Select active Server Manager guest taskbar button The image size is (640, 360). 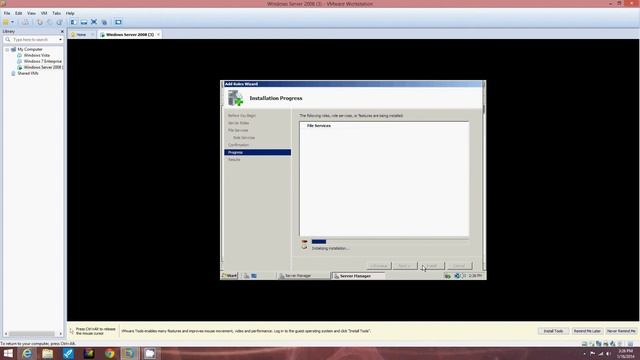pyautogui.click(x=358, y=276)
